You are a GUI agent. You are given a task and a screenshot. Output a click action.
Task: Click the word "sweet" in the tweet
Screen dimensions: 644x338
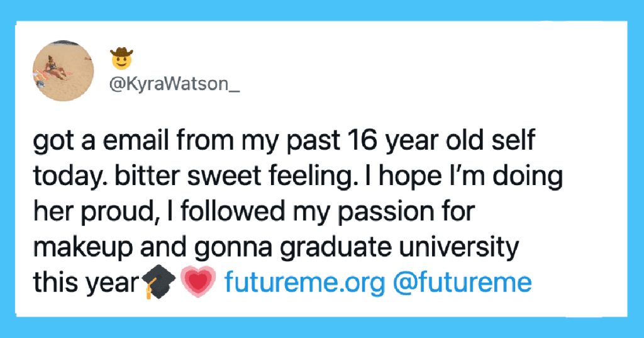point(225,176)
